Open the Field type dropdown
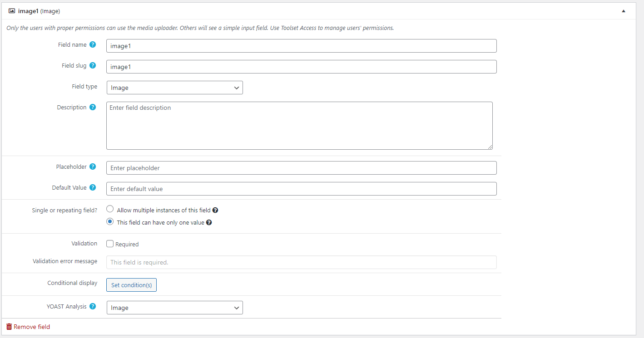 click(x=174, y=88)
